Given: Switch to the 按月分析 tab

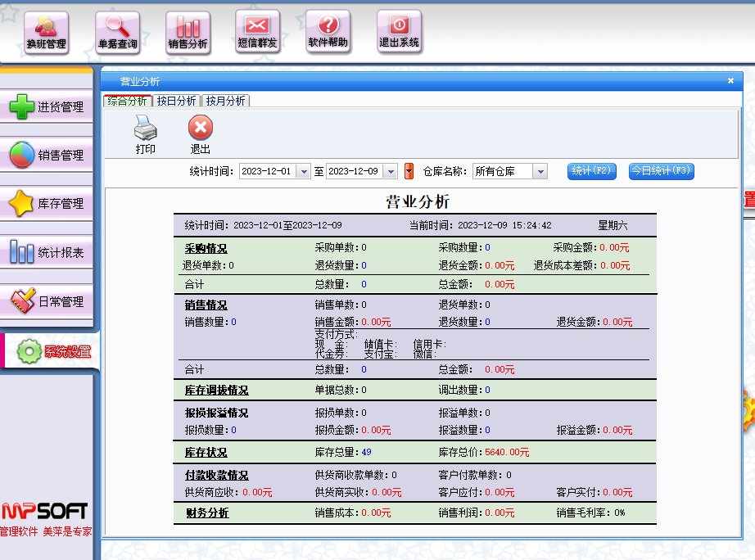Looking at the screenshot, I should tap(225, 101).
